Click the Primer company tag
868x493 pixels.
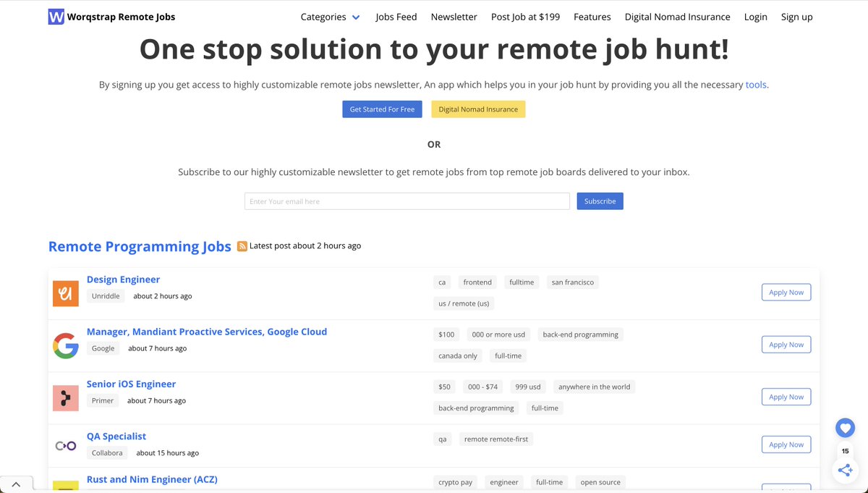pyautogui.click(x=103, y=400)
